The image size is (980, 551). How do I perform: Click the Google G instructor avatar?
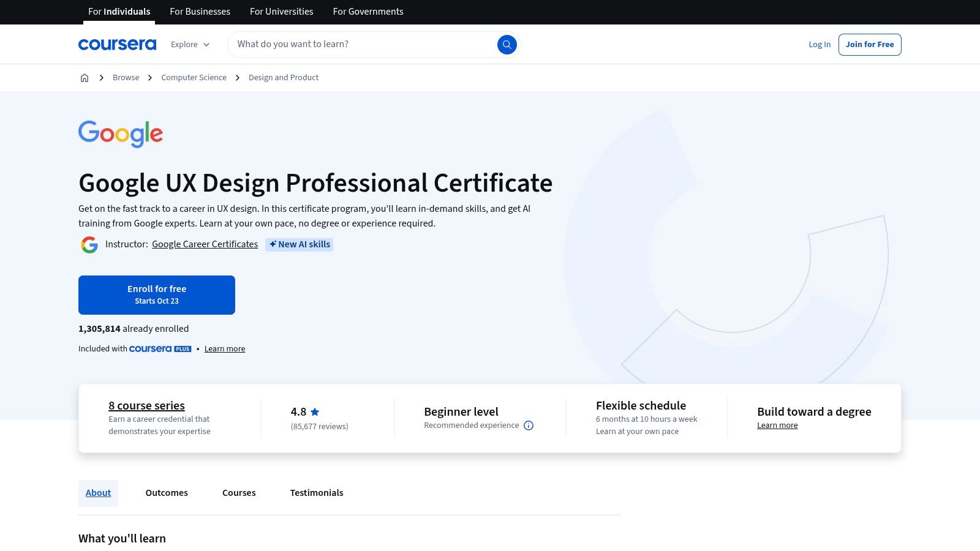(x=89, y=245)
